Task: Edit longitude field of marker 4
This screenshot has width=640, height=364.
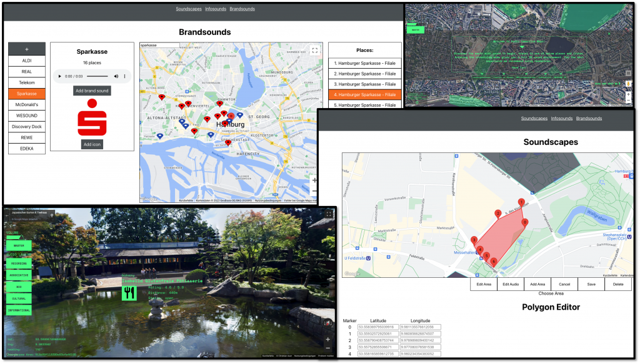Action: (420, 354)
